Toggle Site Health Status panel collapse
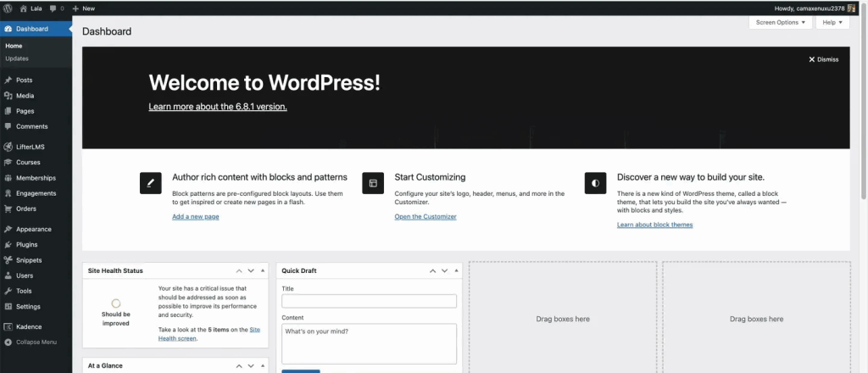Image resolution: width=868 pixels, height=373 pixels. coord(263,271)
